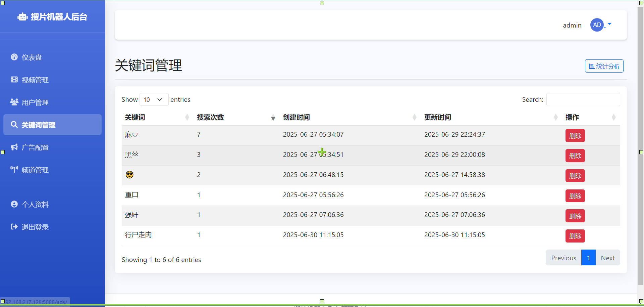Click the robot logo icon in sidebar header
The height and width of the screenshot is (307, 644).
point(22,17)
